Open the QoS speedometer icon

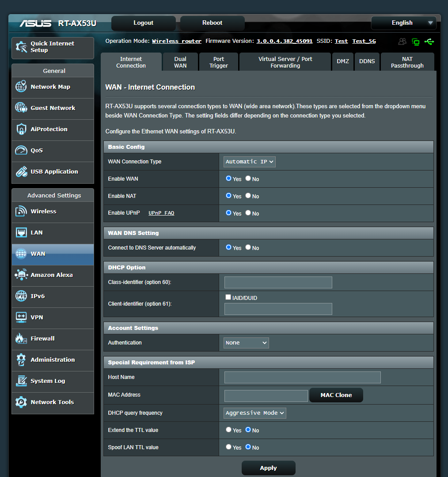pos(21,150)
